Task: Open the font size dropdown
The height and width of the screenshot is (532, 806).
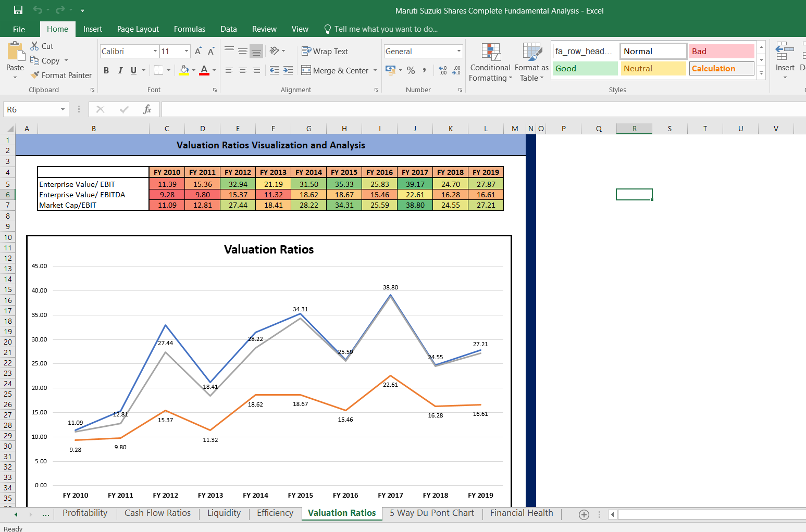Action: pos(187,51)
